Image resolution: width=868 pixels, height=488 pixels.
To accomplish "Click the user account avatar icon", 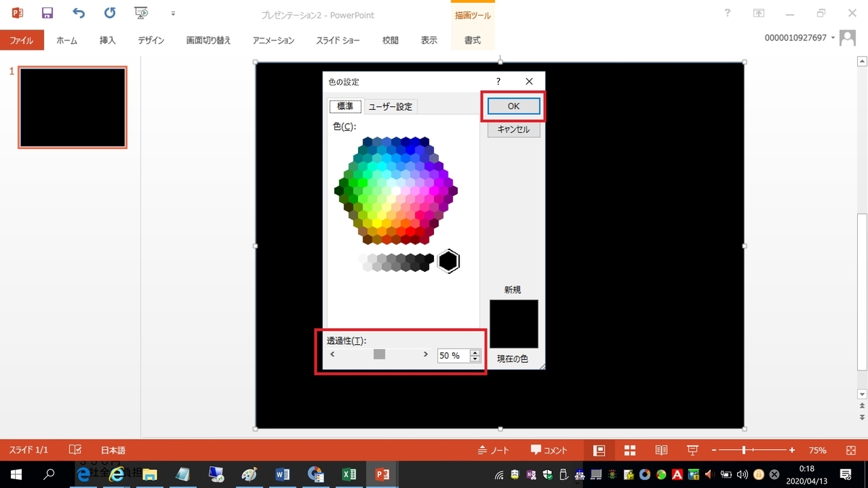I will 848,38.
